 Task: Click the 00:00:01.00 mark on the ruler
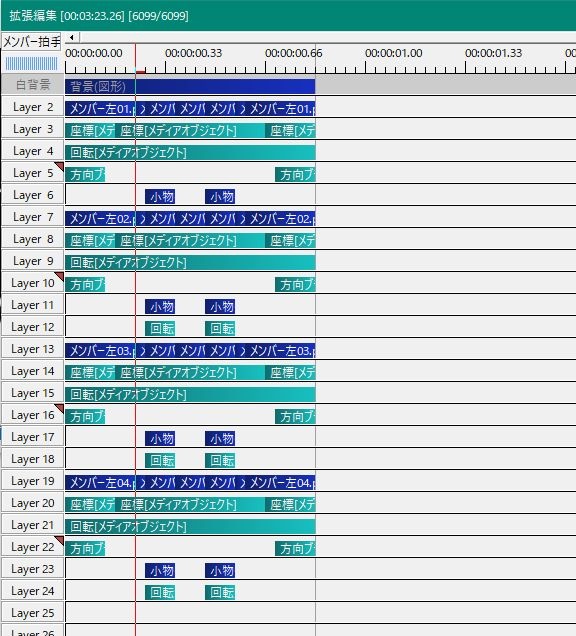click(393, 53)
